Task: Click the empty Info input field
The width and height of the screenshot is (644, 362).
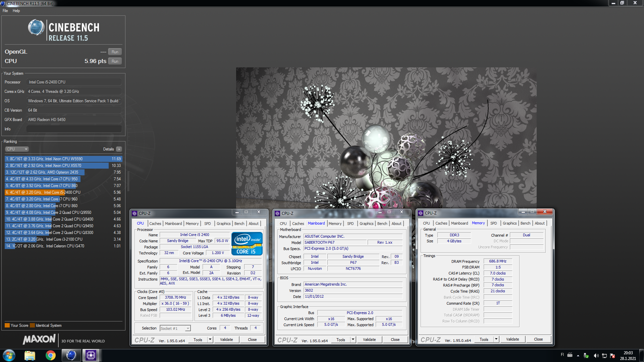Action: coord(74,129)
